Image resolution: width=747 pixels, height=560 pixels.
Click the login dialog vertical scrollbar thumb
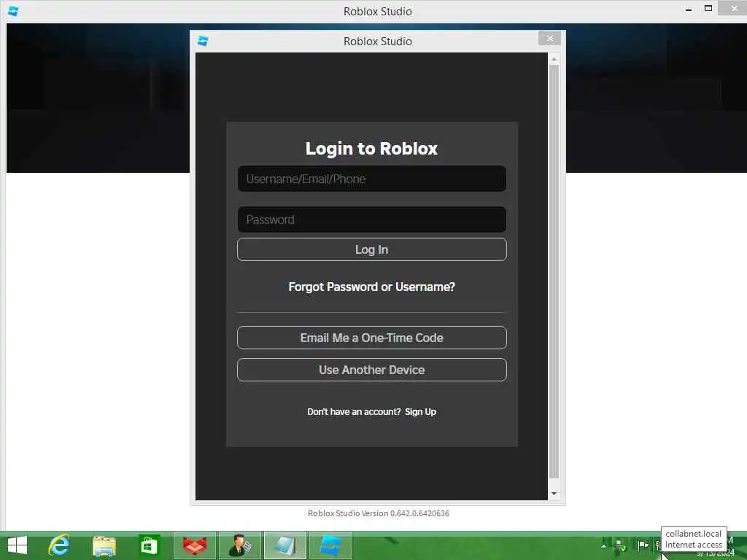coord(554,271)
